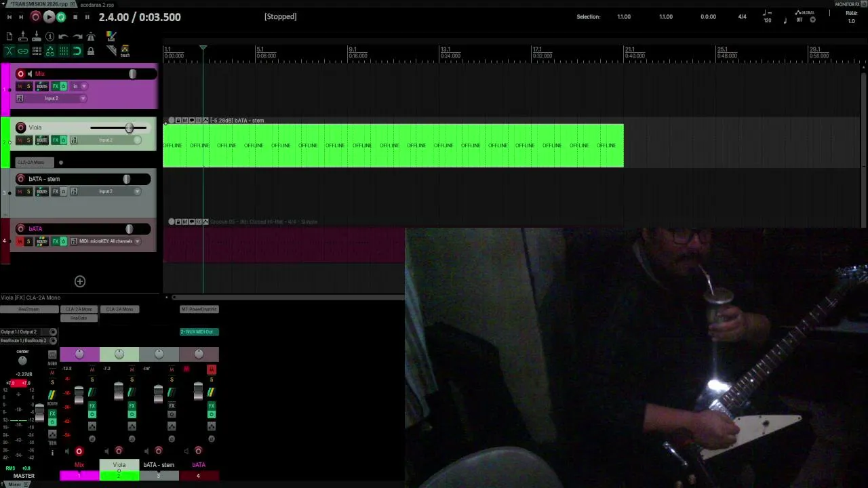Viewport: 868px width, 488px height.
Task: Open the Mixer docker tab
Action: coord(14,485)
